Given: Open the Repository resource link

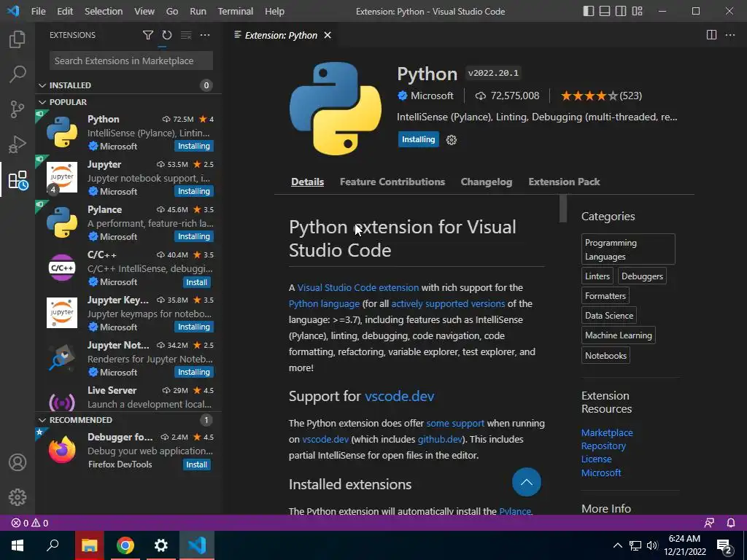Looking at the screenshot, I should [603, 446].
